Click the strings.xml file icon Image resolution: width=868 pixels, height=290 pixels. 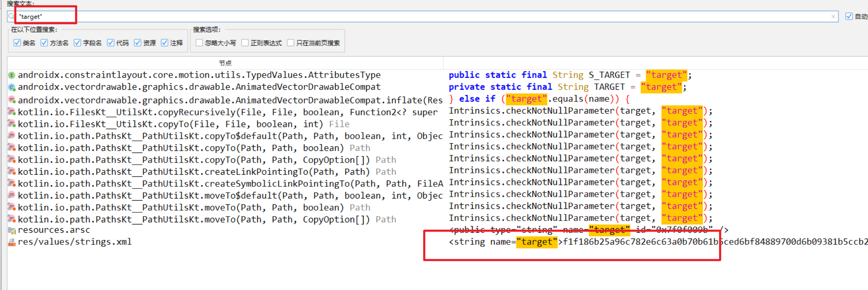coord(12,242)
